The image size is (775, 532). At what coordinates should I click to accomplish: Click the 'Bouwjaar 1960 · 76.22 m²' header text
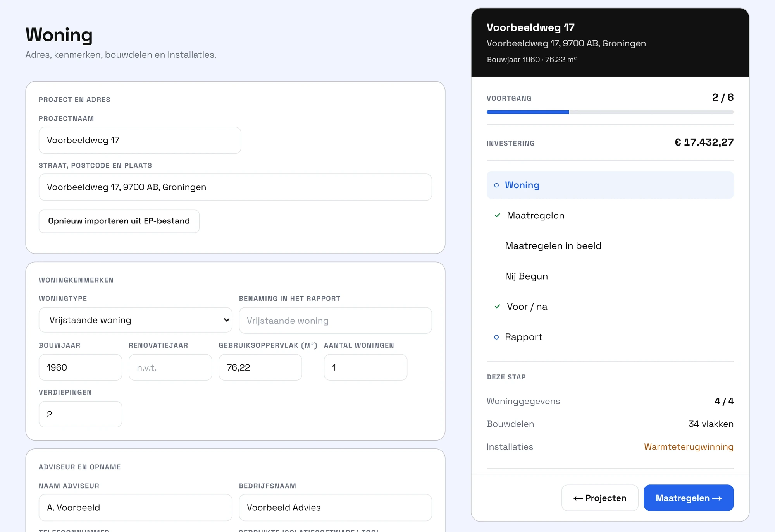[531, 60]
